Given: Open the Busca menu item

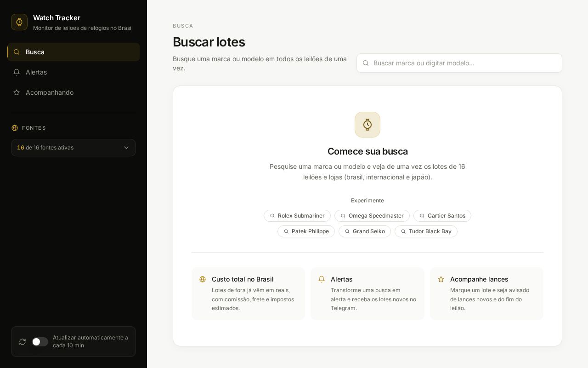Looking at the screenshot, I should pyautogui.click(x=73, y=52).
